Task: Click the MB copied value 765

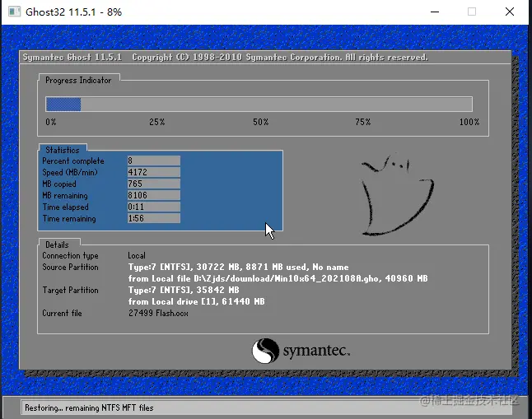Action: 154,184
